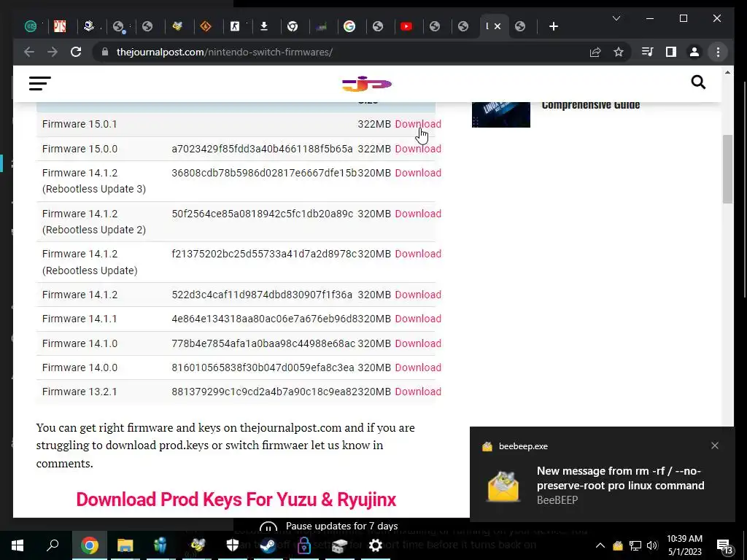747x560 pixels.
Task: Click 'Download Prod Keys For Yuzu & Ryujinx' heading
Action: point(236,499)
